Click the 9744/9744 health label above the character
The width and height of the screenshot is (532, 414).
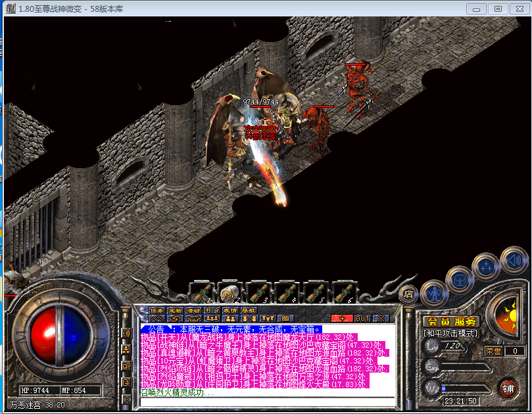[x=260, y=102]
